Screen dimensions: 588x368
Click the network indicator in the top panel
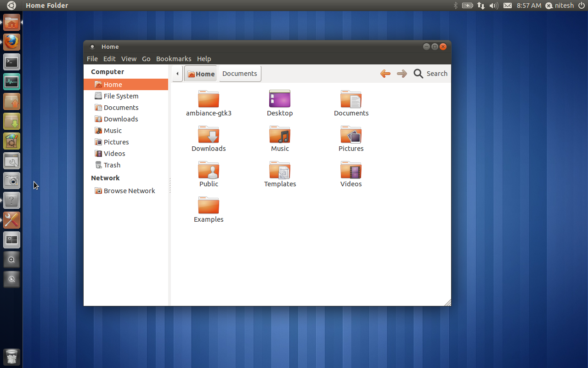pyautogui.click(x=481, y=5)
